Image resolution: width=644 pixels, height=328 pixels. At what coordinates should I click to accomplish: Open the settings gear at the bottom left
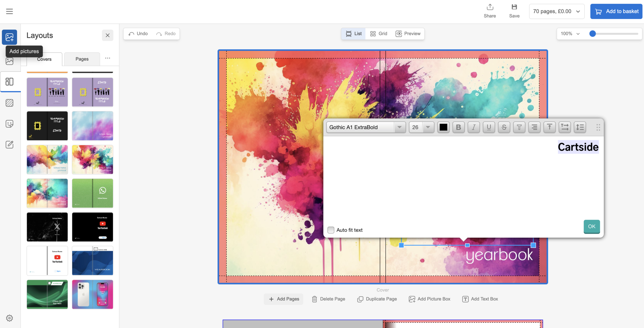[9, 318]
